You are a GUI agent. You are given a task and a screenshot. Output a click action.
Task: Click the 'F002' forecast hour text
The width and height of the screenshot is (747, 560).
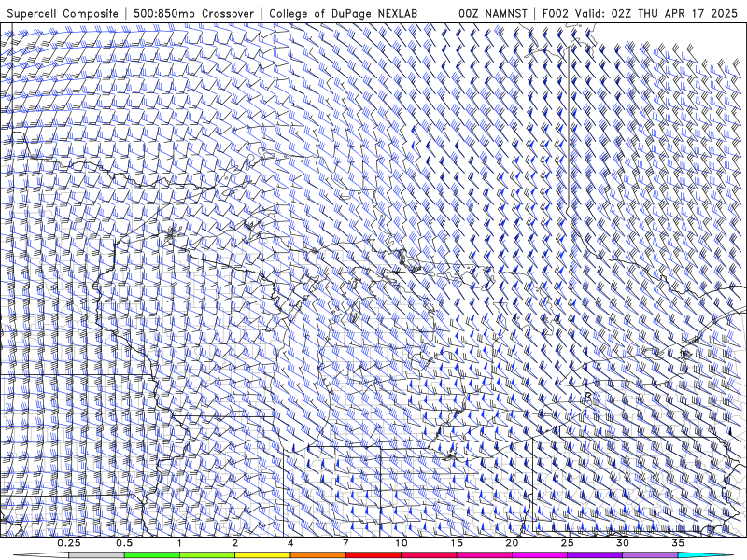coord(556,13)
